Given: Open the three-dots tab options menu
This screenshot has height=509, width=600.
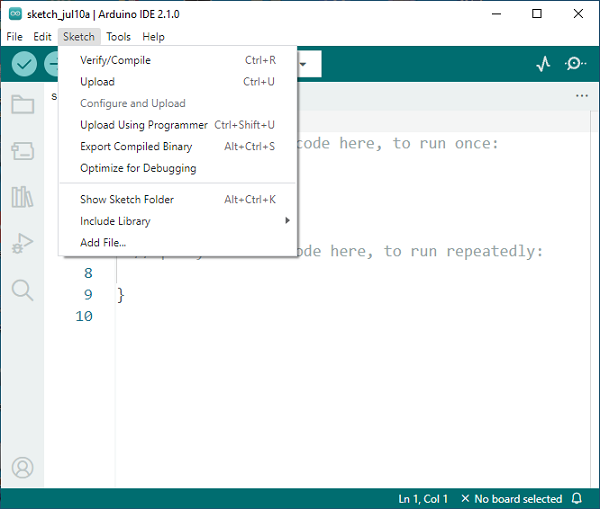Looking at the screenshot, I should click(582, 96).
